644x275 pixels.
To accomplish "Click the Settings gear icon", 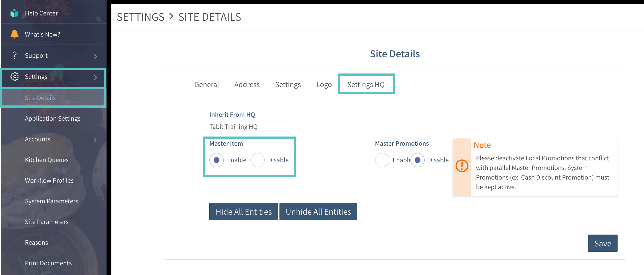I will (15, 77).
